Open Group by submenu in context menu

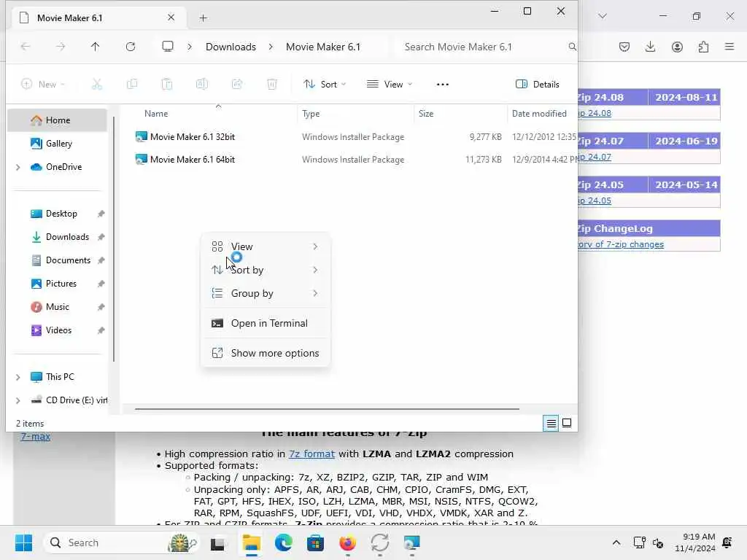[266, 293]
